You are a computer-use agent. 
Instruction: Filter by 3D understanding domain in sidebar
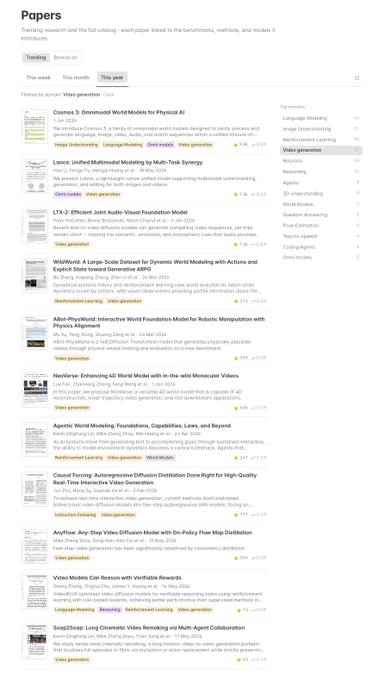[321, 193]
